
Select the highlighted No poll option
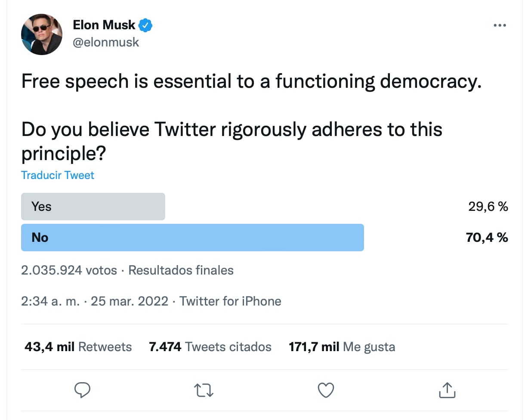pos(192,237)
